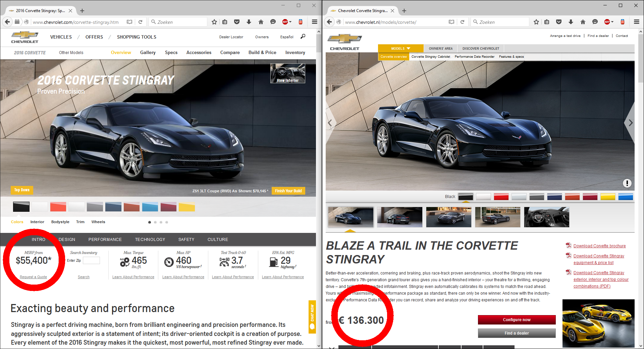Switch to PERFORMANCE section tab
Viewport: 644px width, 349px height.
[105, 240]
